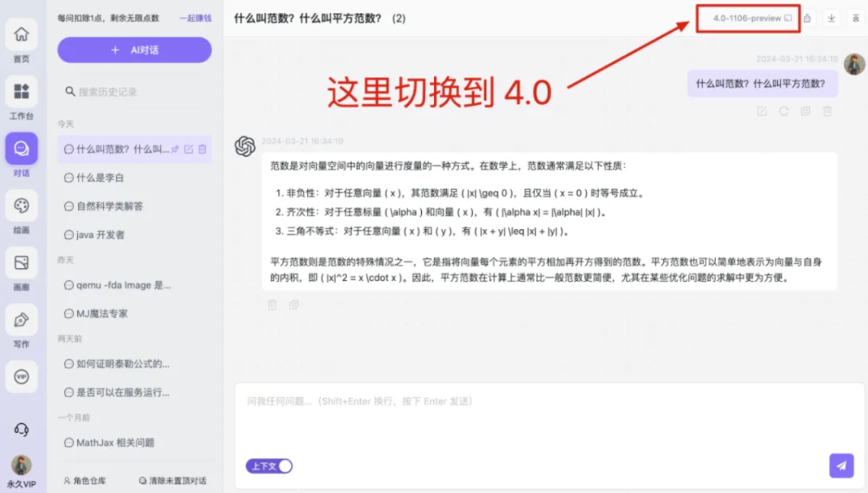The height and width of the screenshot is (493, 868).
Task: Open the 画廊 gallery icon
Action: click(x=22, y=262)
